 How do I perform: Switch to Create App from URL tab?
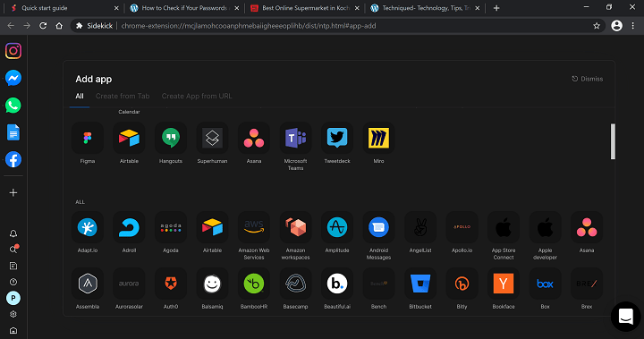point(197,96)
